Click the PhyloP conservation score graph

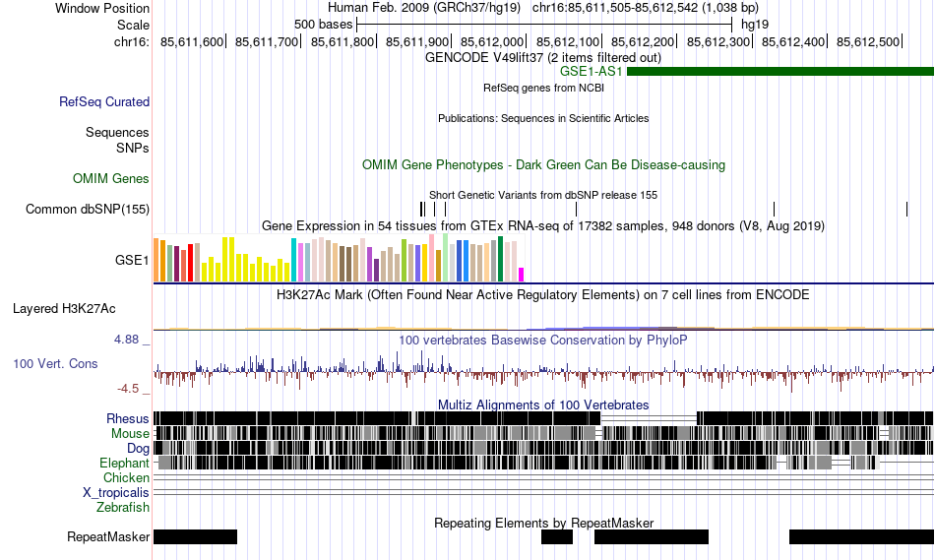[x=543, y=371]
